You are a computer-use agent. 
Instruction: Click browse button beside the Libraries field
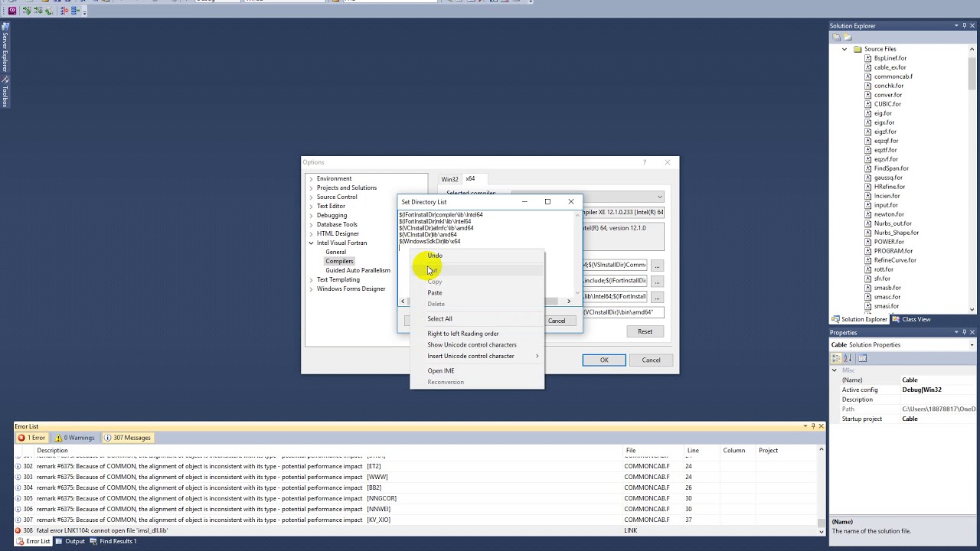[657, 297]
